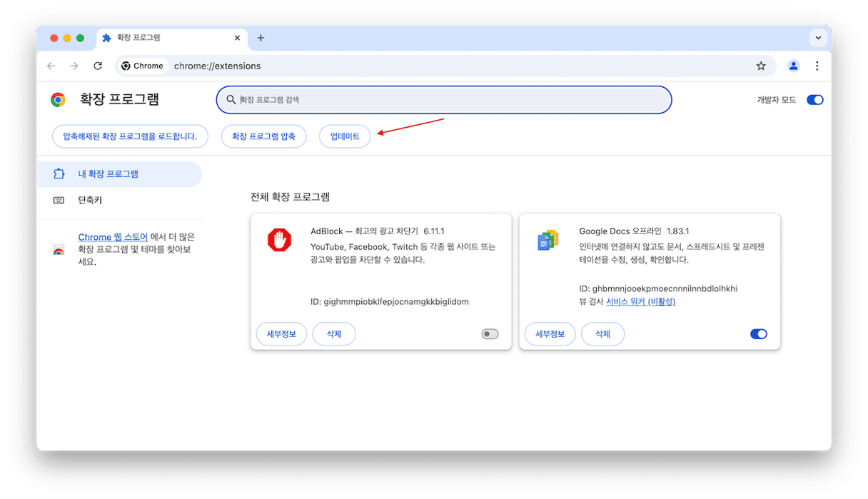Go forward using the browser forward arrow
The height and width of the screenshot is (499, 868).
74,66
